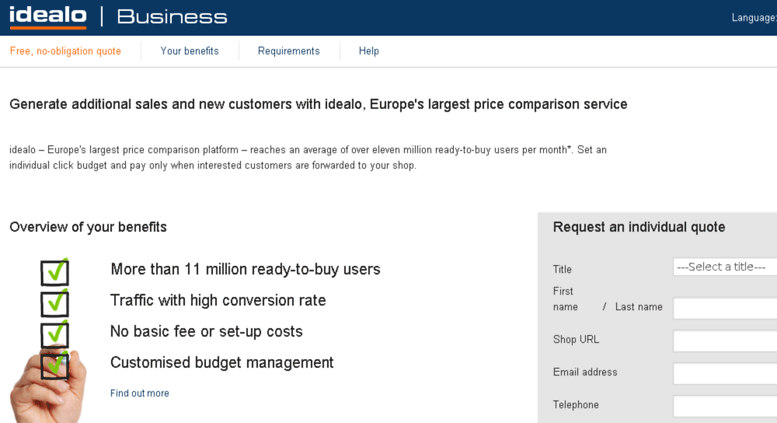This screenshot has width=777, height=423.
Task: Click the 'Overview of your benefits' heading
Action: pyautogui.click(x=88, y=227)
